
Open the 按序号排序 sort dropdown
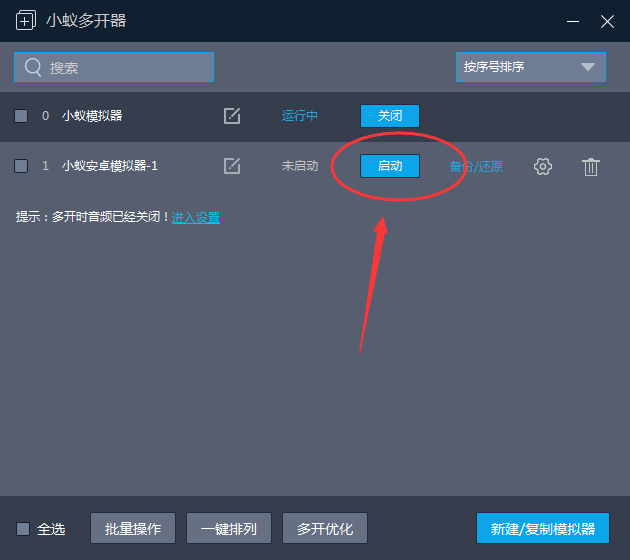click(x=520, y=67)
